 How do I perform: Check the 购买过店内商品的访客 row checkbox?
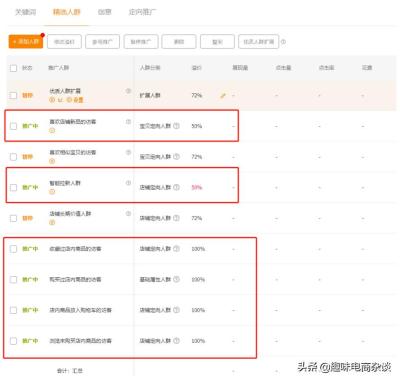(13, 279)
